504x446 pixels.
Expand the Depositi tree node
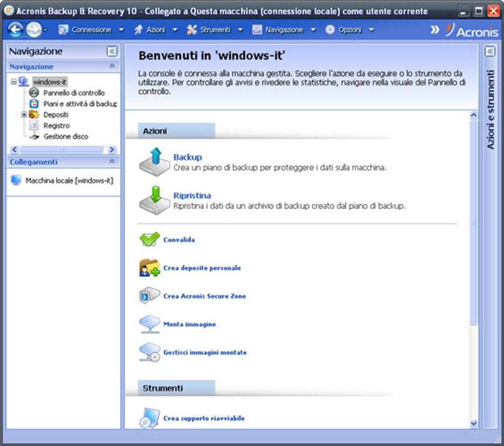coord(24,115)
